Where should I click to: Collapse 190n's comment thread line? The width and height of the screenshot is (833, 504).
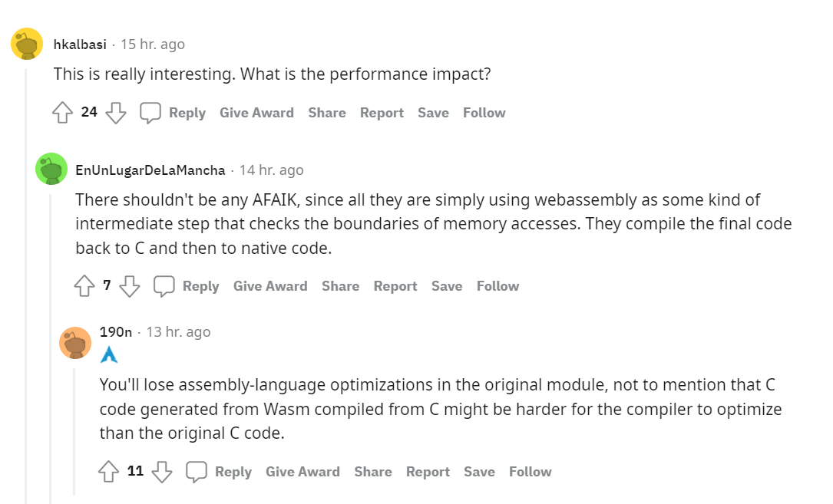(x=75, y=431)
